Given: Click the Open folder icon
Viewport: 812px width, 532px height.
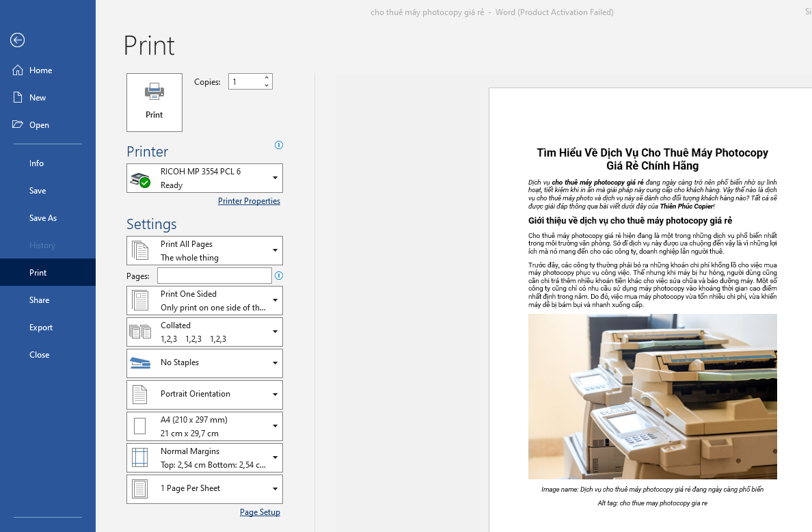Looking at the screenshot, I should [x=18, y=125].
